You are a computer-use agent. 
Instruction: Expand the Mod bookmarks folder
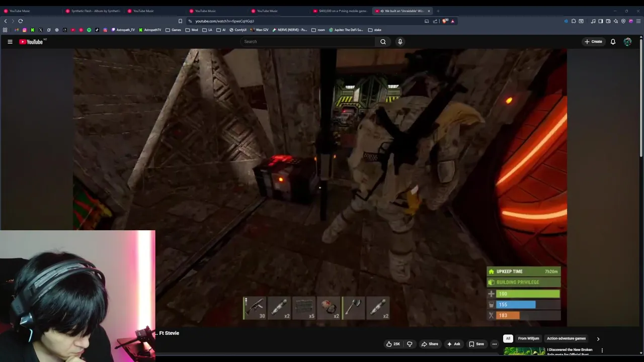tap(192, 30)
